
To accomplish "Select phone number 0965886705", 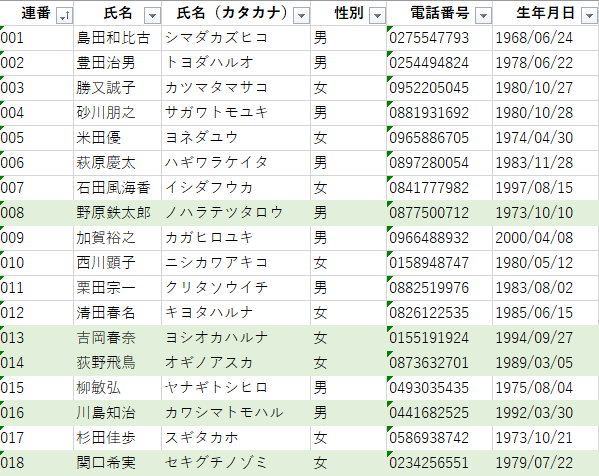I will 439,138.
